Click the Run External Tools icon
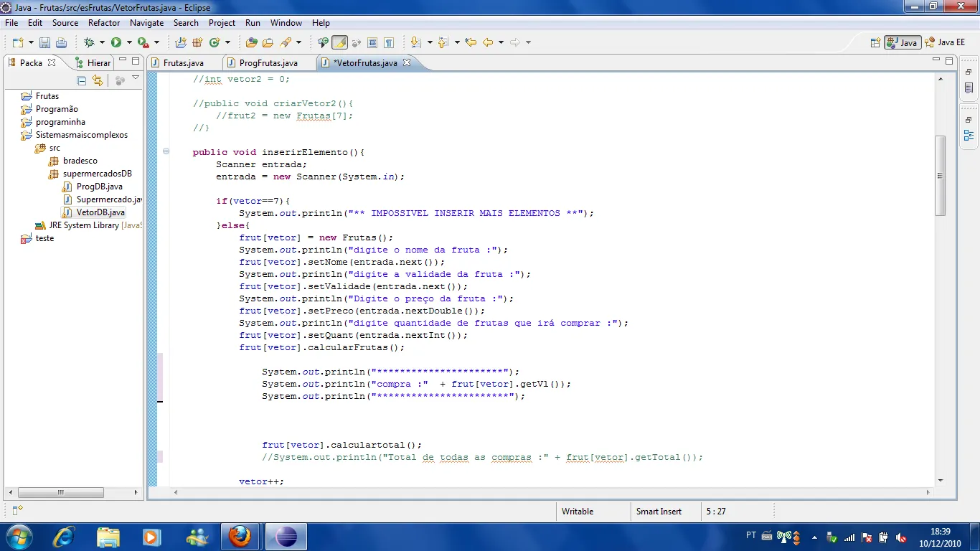The width and height of the screenshot is (980, 551). (143, 42)
